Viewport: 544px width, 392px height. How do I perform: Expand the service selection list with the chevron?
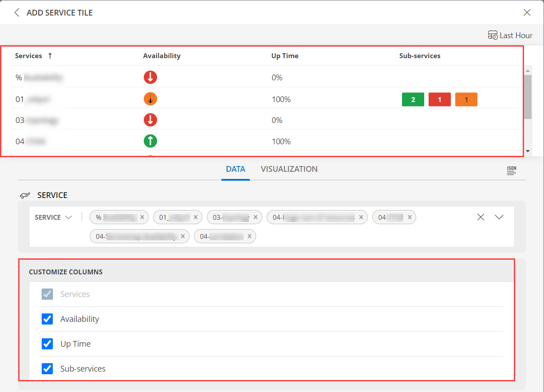click(x=499, y=217)
